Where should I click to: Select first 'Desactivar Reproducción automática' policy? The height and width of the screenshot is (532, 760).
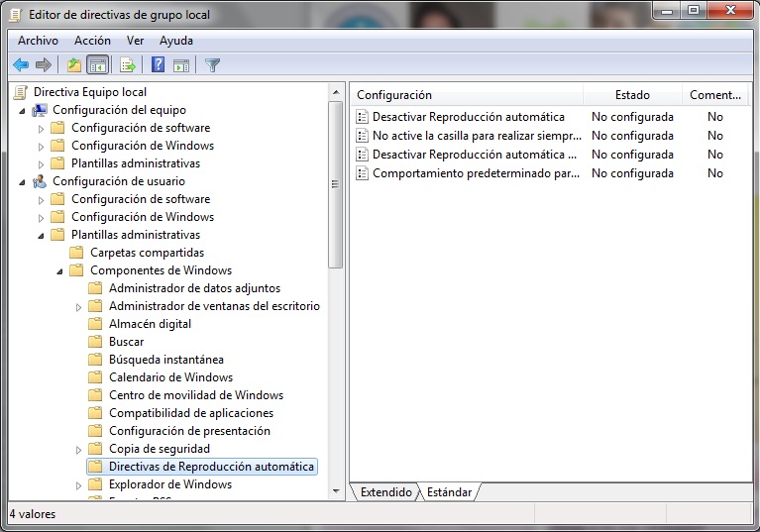point(469,117)
